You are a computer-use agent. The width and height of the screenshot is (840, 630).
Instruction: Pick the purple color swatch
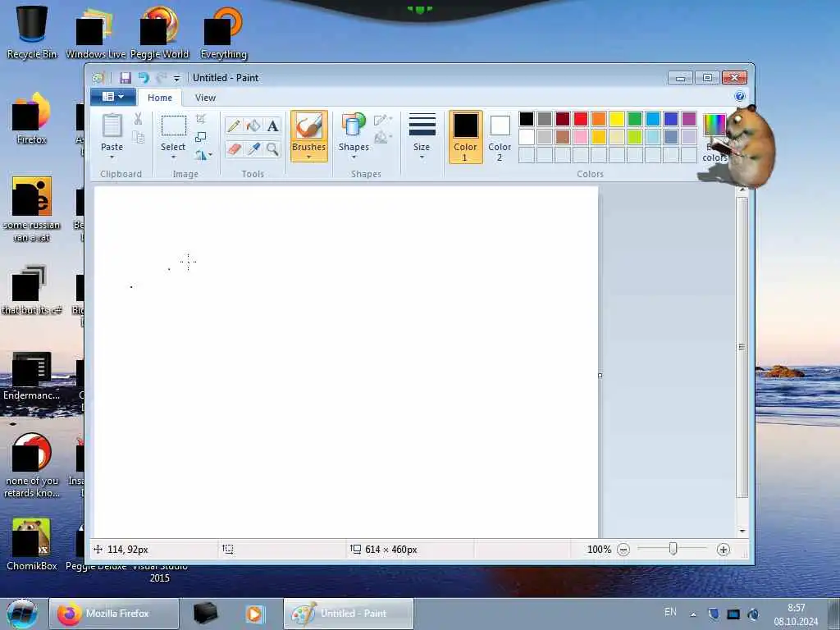click(689, 119)
